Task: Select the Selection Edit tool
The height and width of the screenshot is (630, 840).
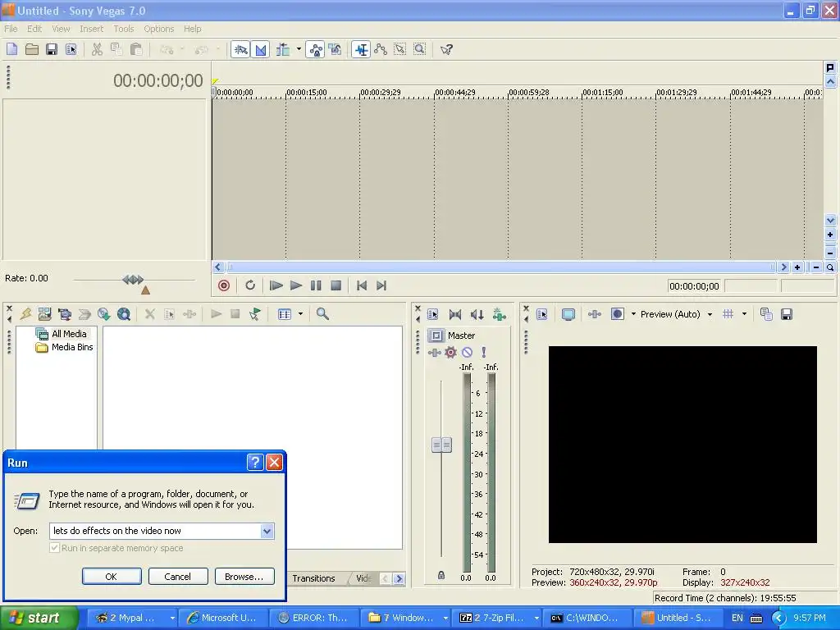Action: (x=400, y=50)
